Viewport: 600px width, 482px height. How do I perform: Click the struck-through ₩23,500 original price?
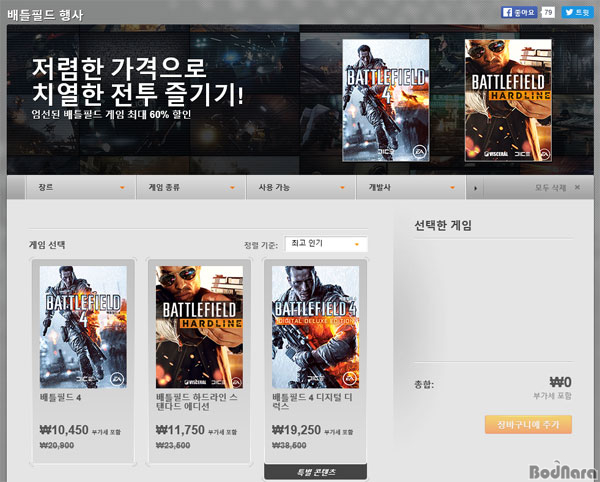pos(173,445)
